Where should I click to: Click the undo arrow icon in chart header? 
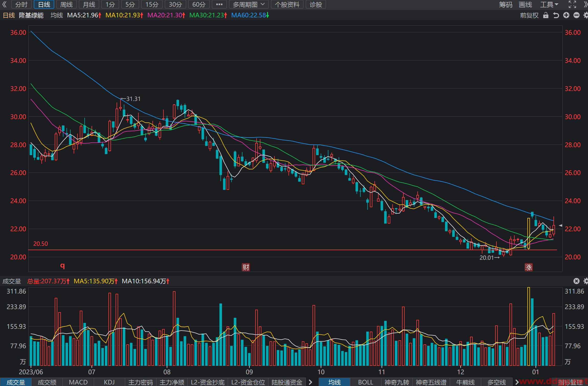click(556, 15)
